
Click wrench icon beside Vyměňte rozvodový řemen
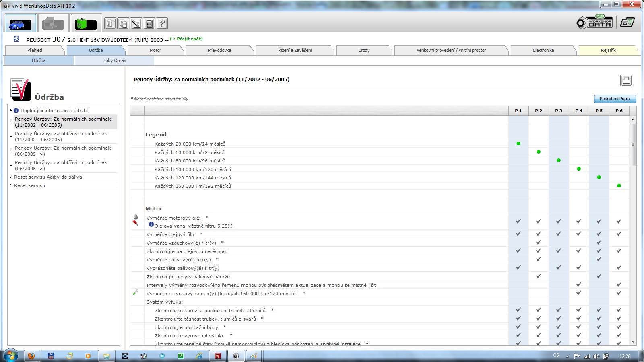[x=136, y=292]
